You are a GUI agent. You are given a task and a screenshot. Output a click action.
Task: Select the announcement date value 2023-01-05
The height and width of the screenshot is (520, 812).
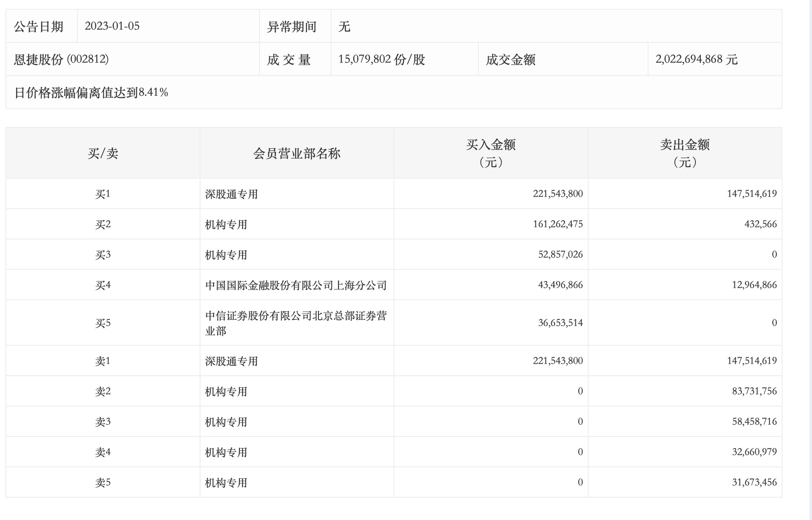[112, 26]
